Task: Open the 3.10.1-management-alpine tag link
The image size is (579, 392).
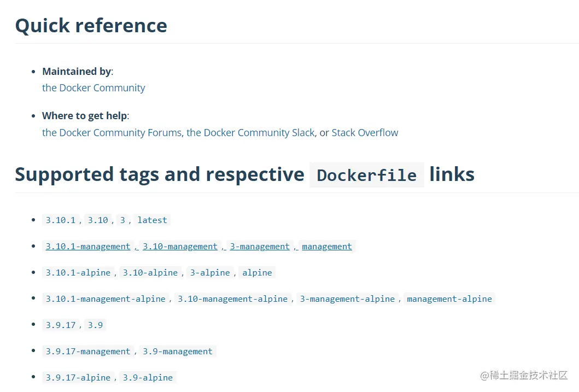Action: pos(106,299)
